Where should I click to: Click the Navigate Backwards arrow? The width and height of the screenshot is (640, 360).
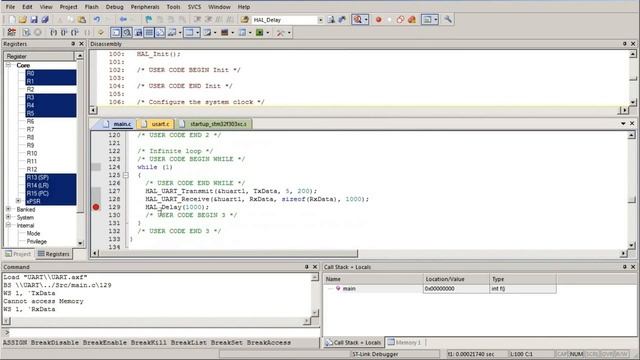coord(123,20)
